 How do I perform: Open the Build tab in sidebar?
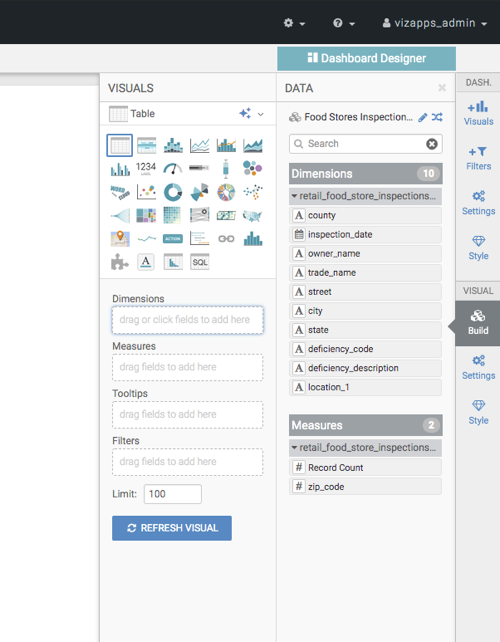click(x=478, y=323)
